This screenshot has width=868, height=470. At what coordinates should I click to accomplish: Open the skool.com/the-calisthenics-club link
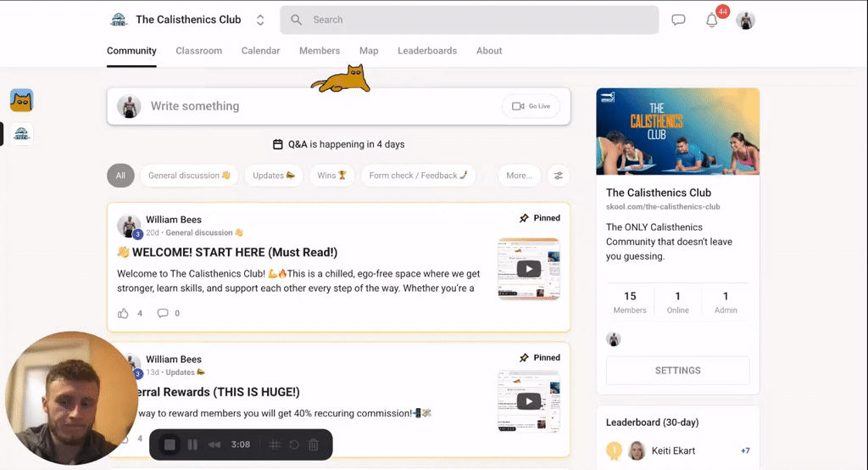coord(663,207)
